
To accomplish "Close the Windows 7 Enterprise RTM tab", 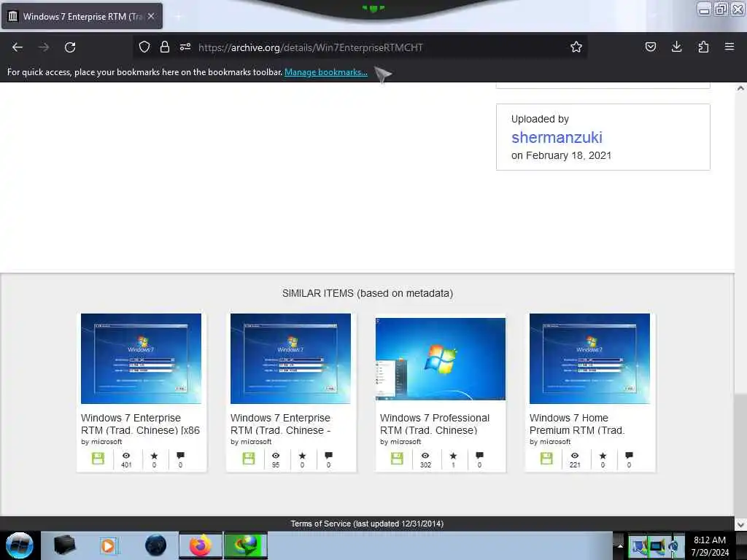I will pos(151,16).
